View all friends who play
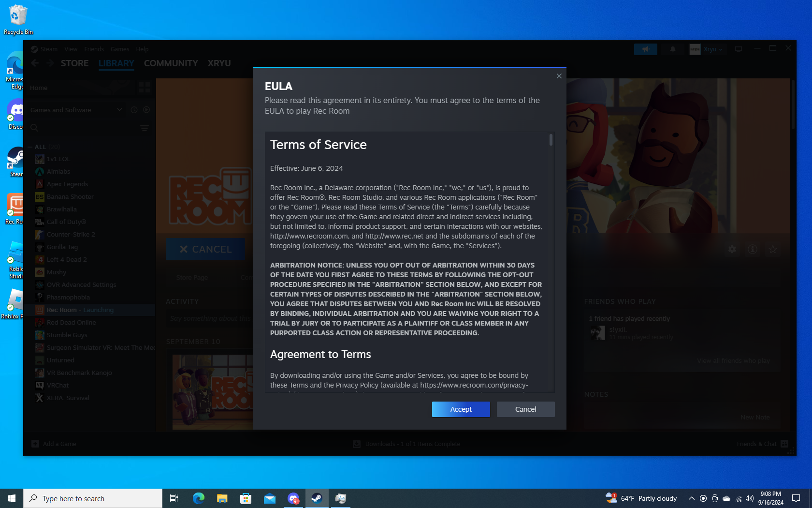The width and height of the screenshot is (812, 508). pyautogui.click(x=733, y=361)
